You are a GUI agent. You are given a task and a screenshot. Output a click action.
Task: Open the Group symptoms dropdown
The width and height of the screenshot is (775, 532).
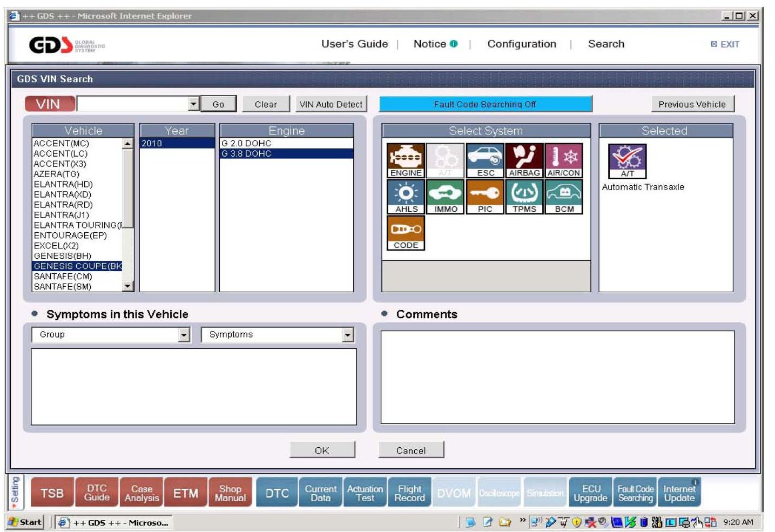(x=184, y=335)
